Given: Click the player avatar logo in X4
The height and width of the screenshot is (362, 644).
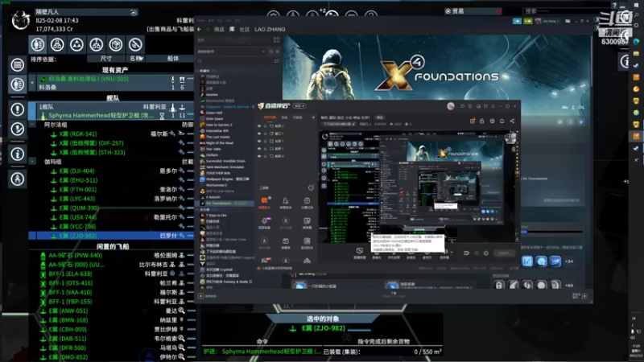Looking at the screenshot, I should click(20, 19).
